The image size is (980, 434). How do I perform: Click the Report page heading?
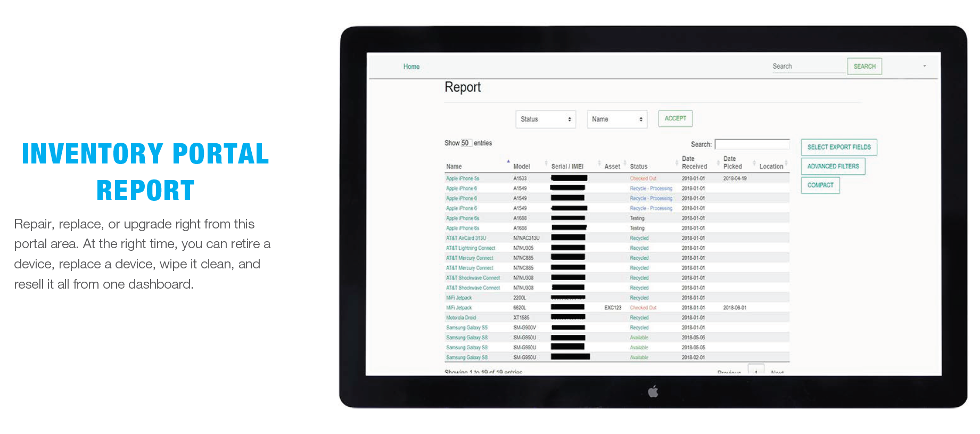point(463,87)
